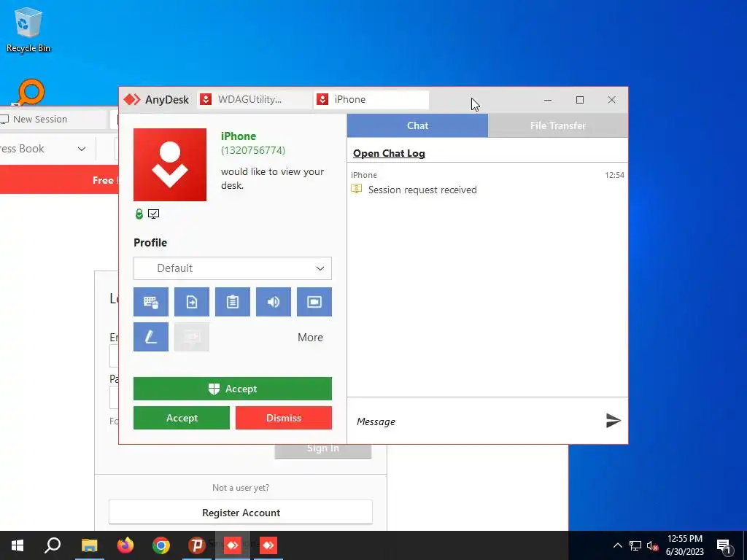The width and height of the screenshot is (747, 560).
Task: Launch Firefox from taskbar
Action: coord(125,545)
